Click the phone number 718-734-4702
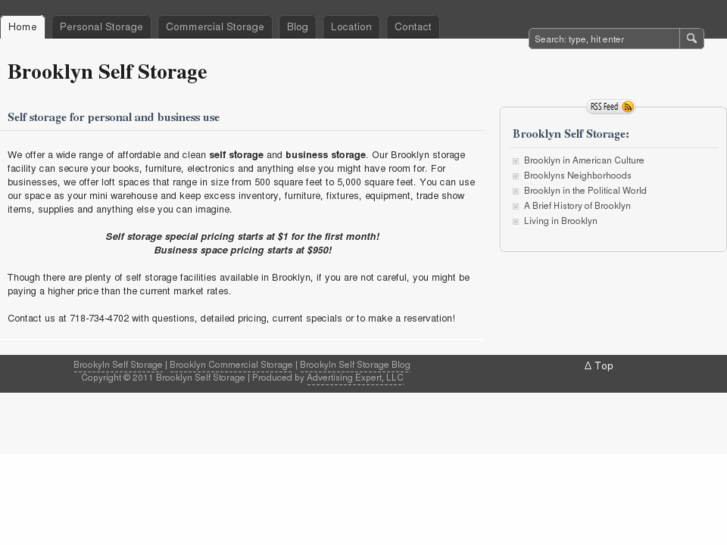Screen dimensions: 727x545 click(x=99, y=319)
